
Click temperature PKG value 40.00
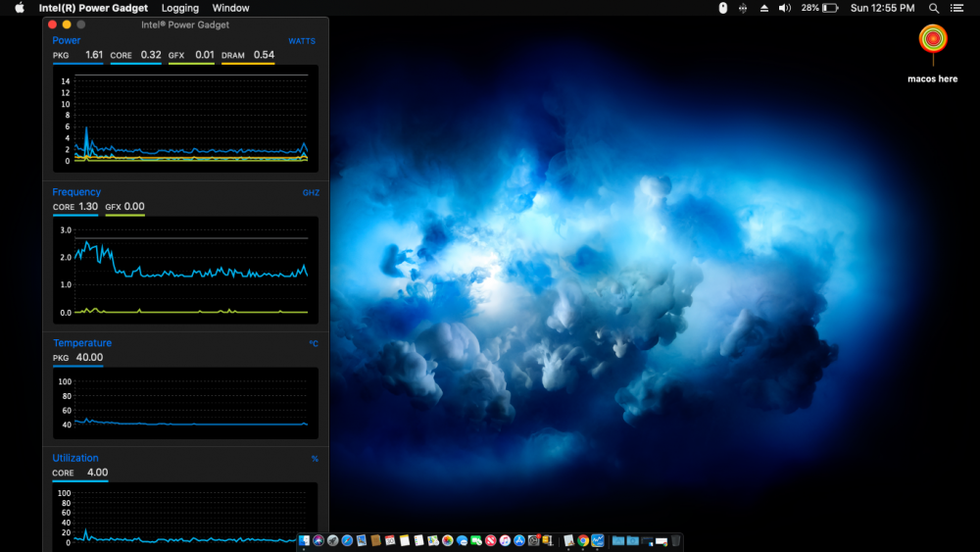point(89,358)
